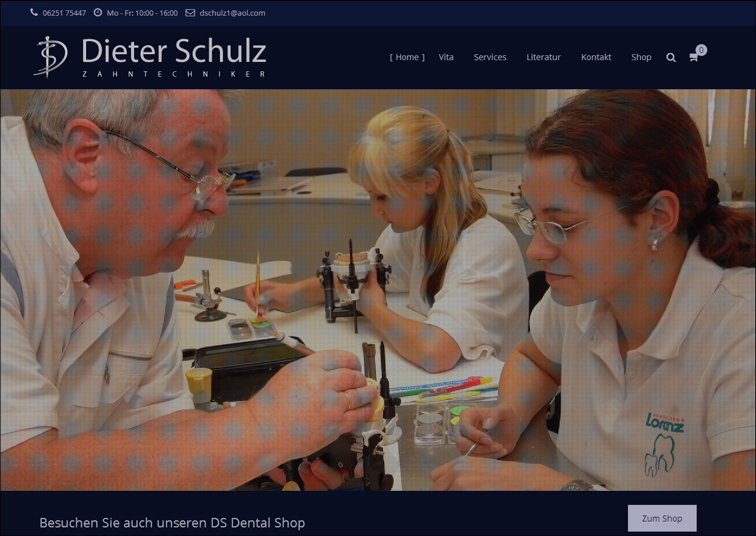This screenshot has height=536, width=756.
Task: Click the Dieter Schulz site title
Action: click(174, 50)
